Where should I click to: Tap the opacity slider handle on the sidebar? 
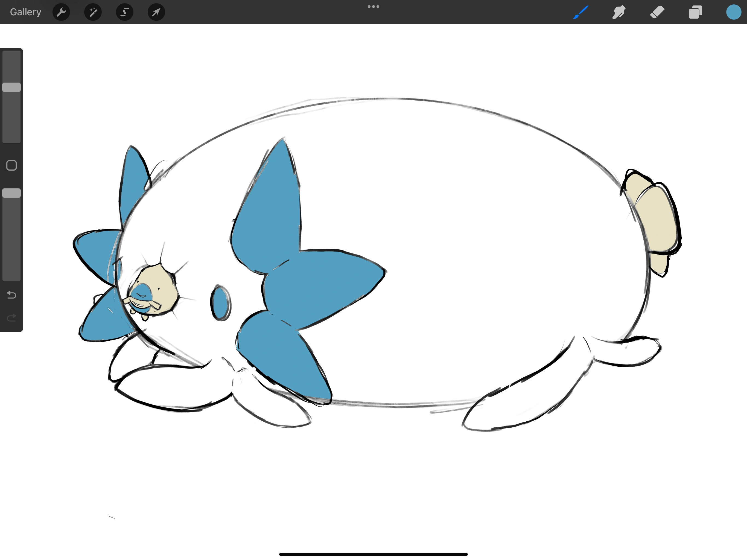(x=12, y=193)
